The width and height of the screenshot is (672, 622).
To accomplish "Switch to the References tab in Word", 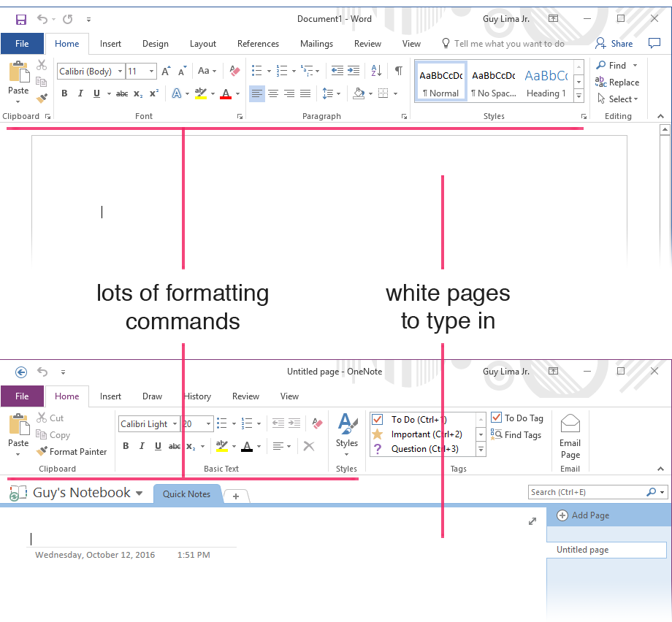I will coord(258,44).
